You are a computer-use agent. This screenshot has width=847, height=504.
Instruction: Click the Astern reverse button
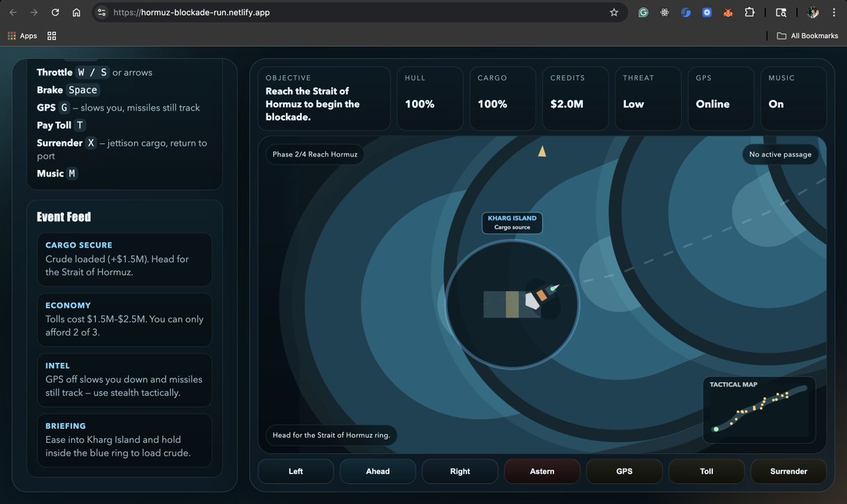click(x=542, y=472)
